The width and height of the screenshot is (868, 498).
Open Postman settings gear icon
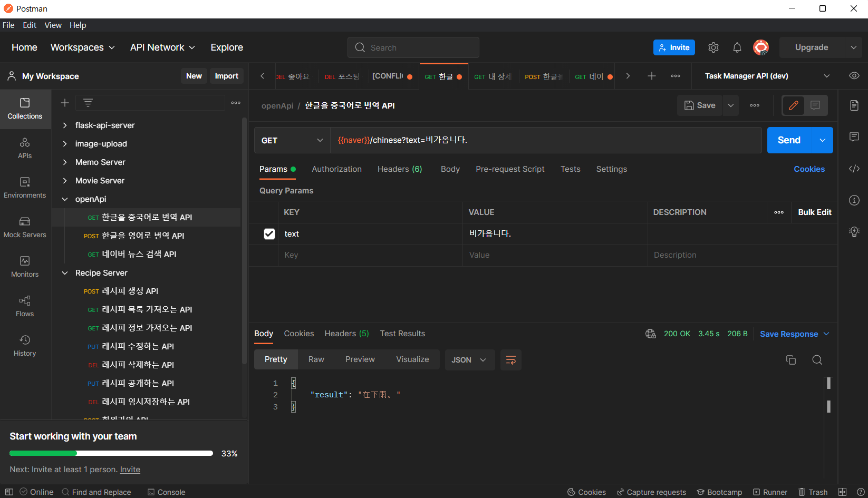point(713,47)
